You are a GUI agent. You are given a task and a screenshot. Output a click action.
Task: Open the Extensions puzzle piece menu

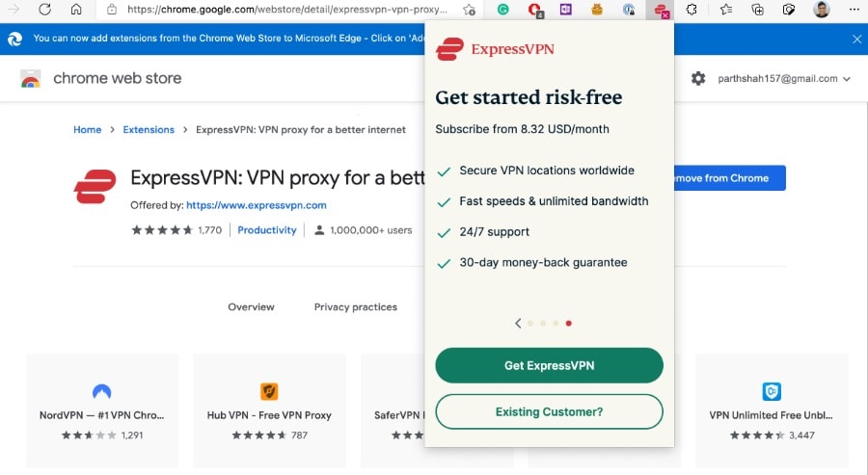(x=692, y=10)
